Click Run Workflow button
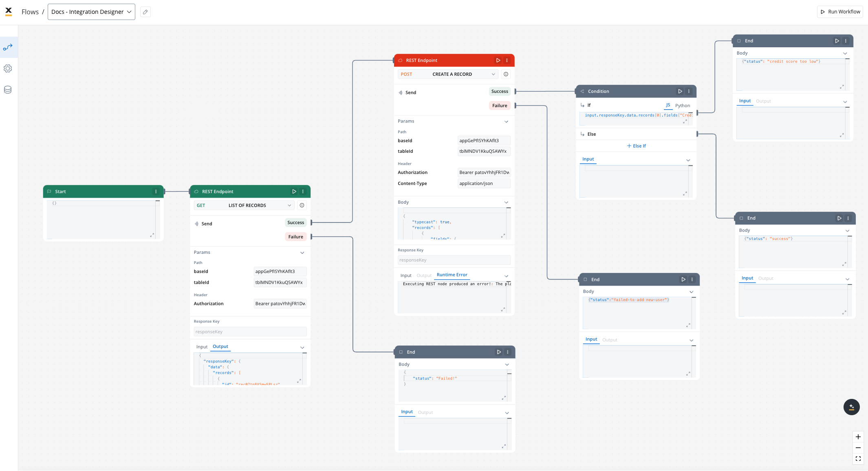The height and width of the screenshot is (471, 868). pyautogui.click(x=840, y=12)
